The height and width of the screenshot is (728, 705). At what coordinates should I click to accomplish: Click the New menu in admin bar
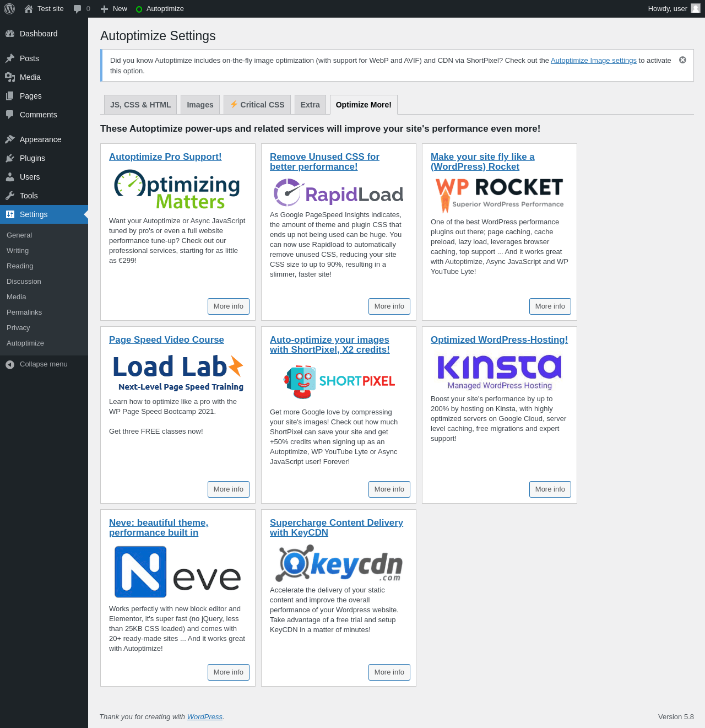pyautogui.click(x=114, y=9)
